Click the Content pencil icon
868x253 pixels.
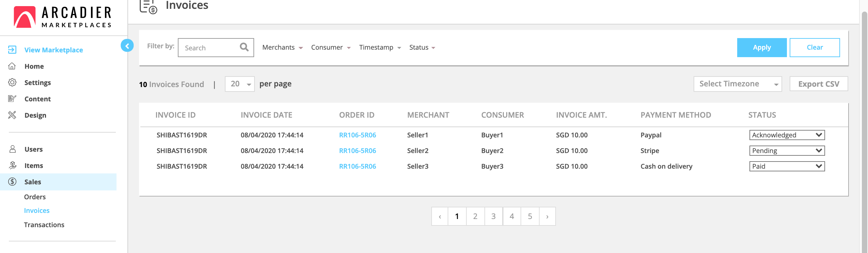[x=12, y=99]
